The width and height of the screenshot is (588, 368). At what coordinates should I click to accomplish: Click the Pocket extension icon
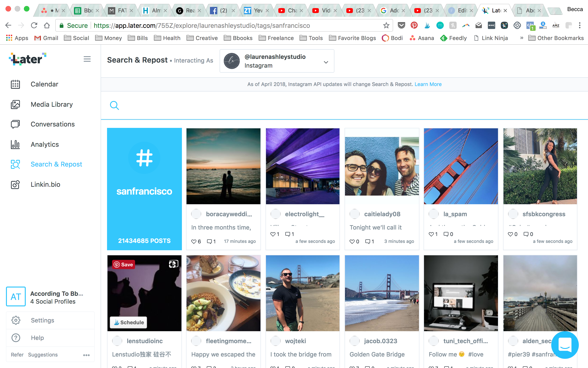(x=401, y=25)
